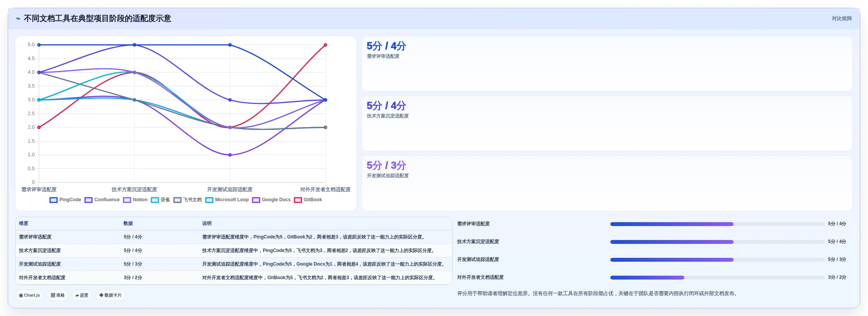Image resolution: width=868 pixels, height=316 pixels.
Task: Click the description mentioning Google Docs为1
Action: pos(324,264)
